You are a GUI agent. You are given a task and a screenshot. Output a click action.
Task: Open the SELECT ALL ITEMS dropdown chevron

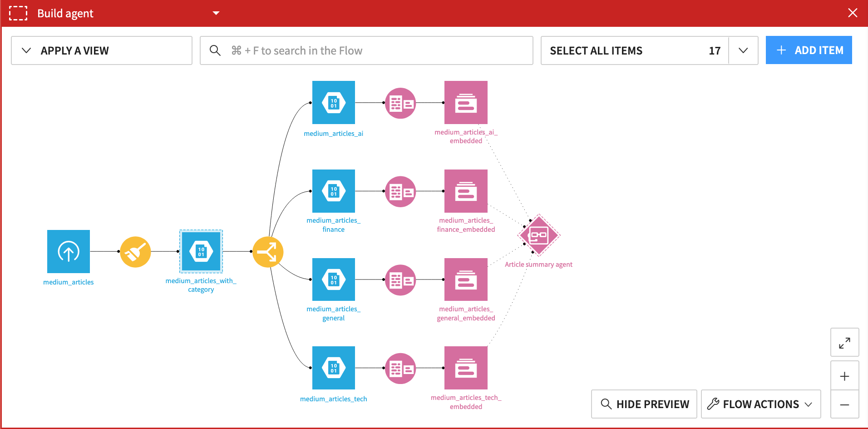pyautogui.click(x=743, y=50)
